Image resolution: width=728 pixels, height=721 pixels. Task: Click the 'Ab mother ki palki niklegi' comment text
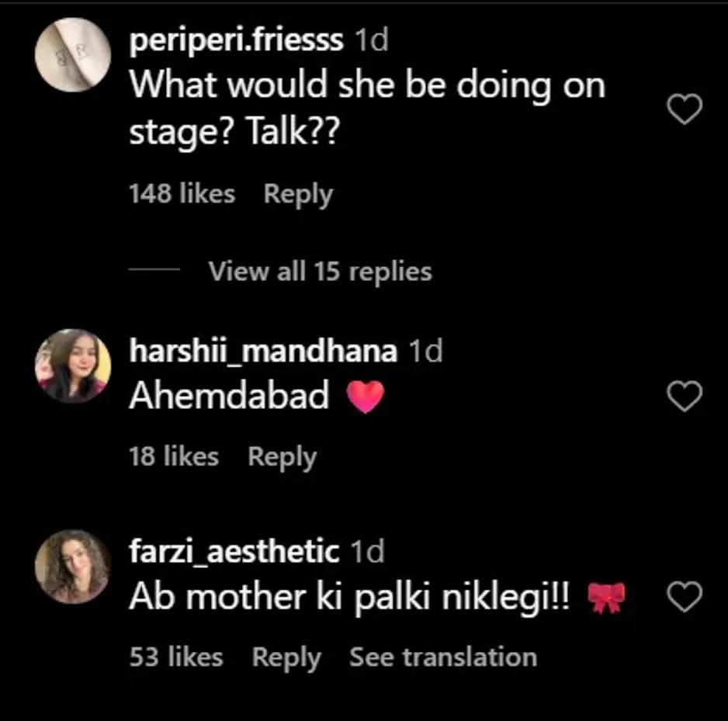[x=349, y=597]
